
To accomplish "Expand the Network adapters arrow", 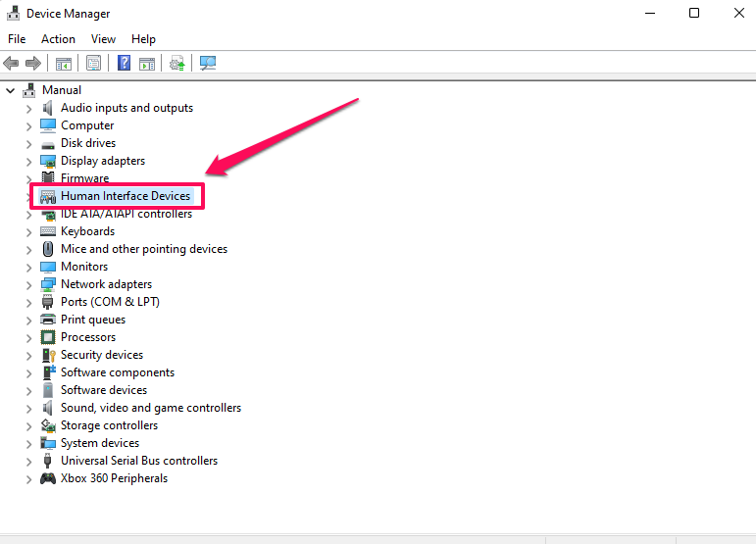I will [x=29, y=285].
